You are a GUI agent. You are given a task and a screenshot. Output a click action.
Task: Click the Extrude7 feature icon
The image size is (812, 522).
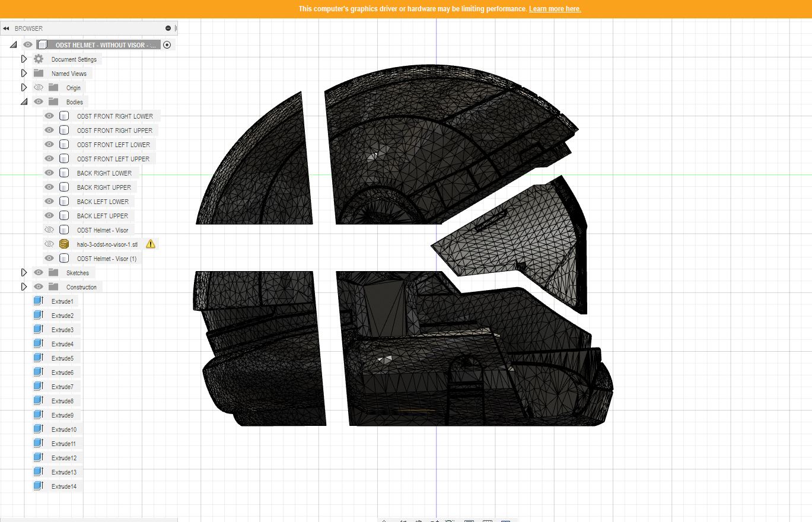click(x=39, y=387)
